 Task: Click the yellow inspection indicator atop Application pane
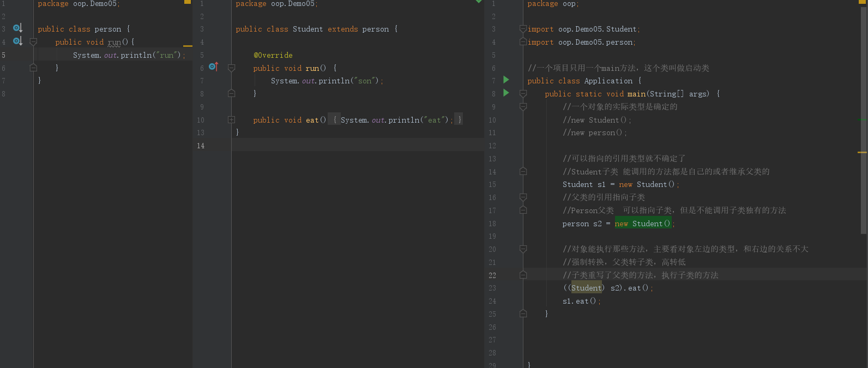(x=862, y=2)
